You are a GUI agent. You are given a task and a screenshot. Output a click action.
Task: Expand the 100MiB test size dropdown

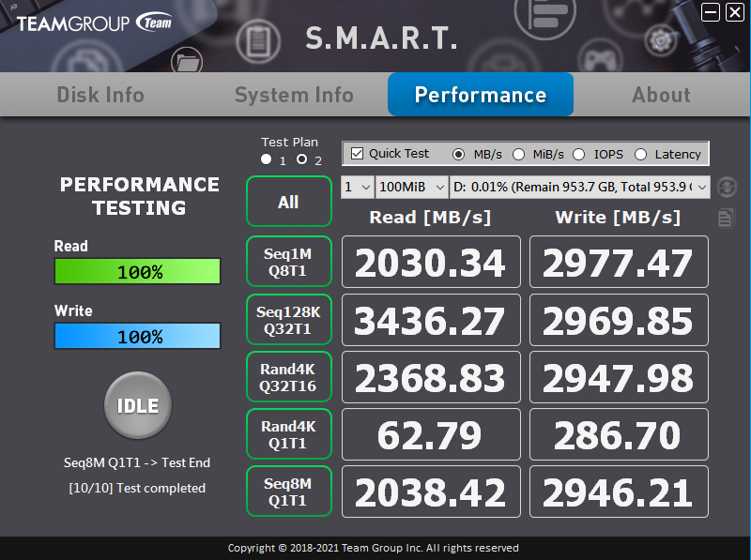(x=411, y=188)
